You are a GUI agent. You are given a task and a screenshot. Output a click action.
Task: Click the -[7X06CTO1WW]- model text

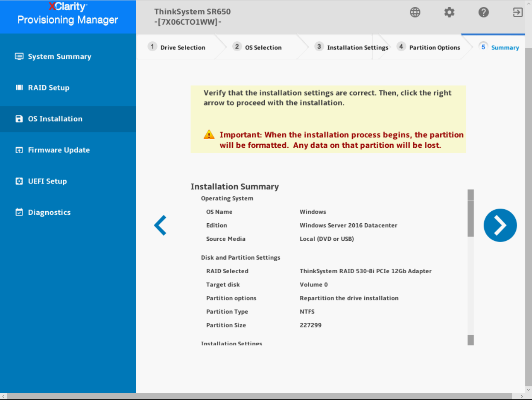188,22
